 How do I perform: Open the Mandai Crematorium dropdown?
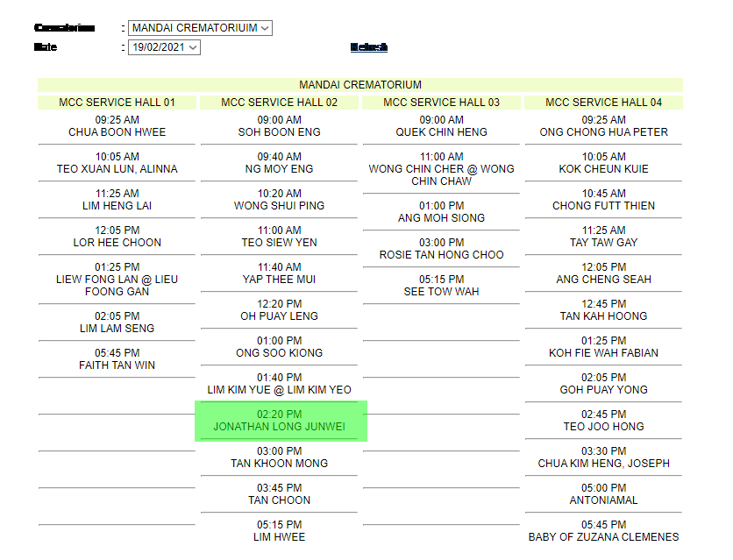[x=200, y=28]
